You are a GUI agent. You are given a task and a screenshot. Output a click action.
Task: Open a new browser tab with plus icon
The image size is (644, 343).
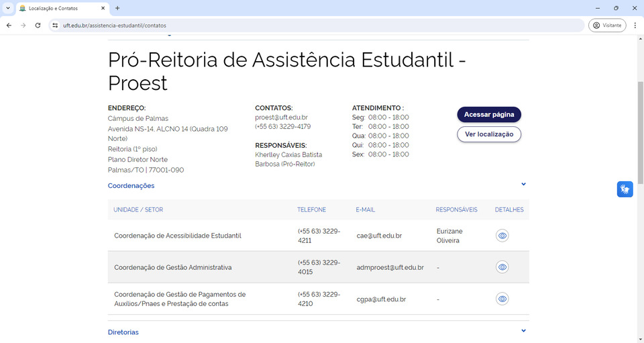[x=117, y=8]
